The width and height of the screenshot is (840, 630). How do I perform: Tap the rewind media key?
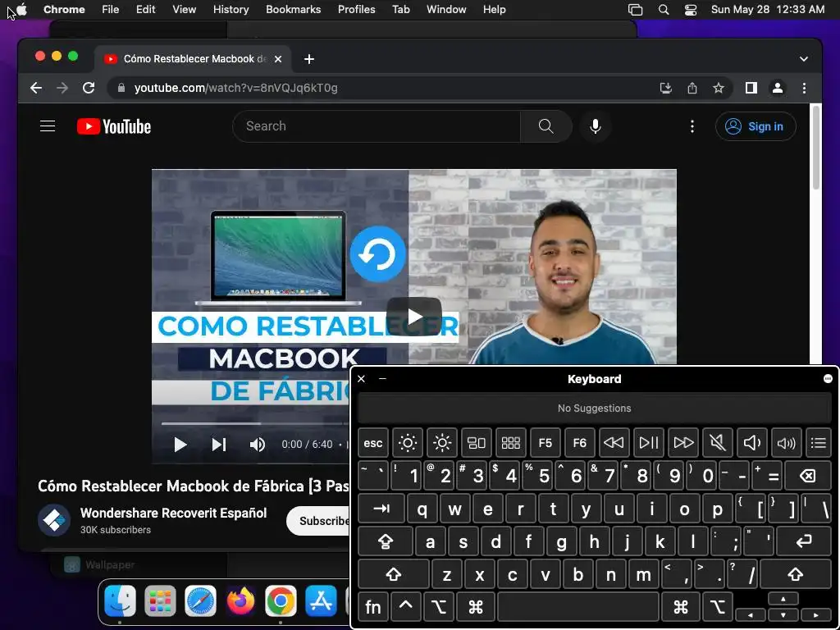pos(614,443)
